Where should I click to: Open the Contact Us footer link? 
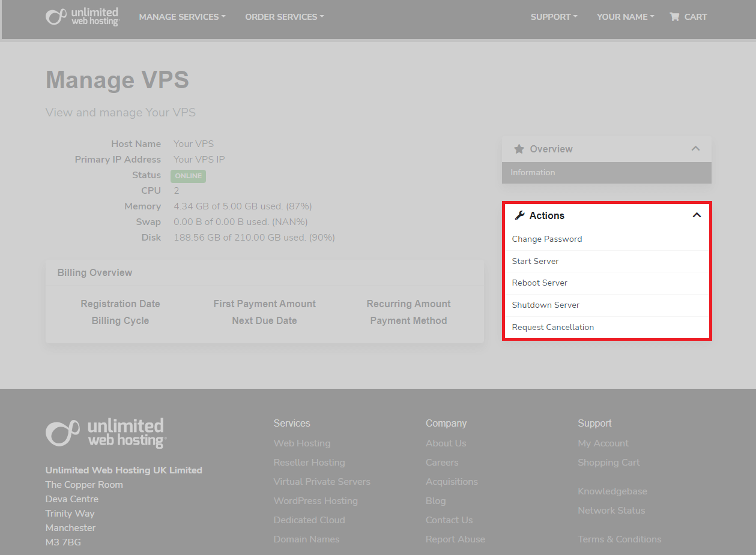tap(449, 520)
